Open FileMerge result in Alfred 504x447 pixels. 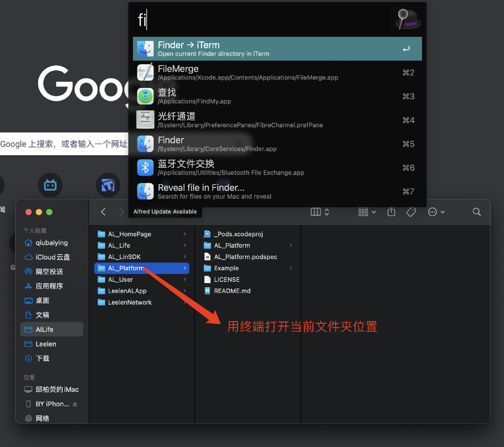[277, 72]
